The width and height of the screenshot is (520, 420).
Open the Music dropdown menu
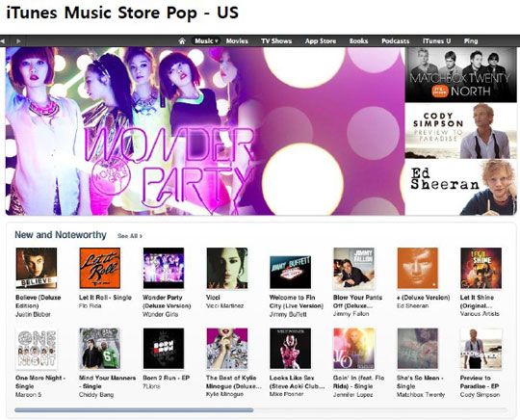pyautogui.click(x=206, y=41)
